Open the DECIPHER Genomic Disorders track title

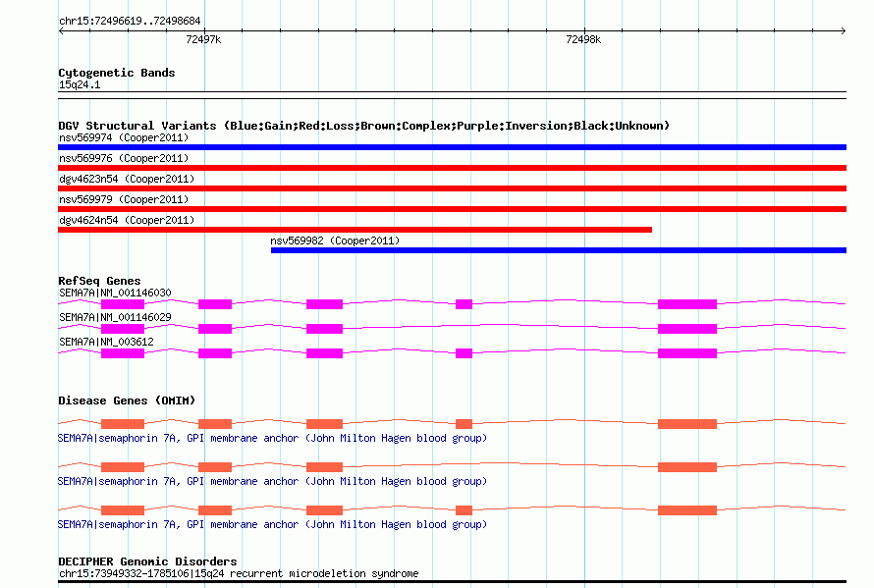147,561
